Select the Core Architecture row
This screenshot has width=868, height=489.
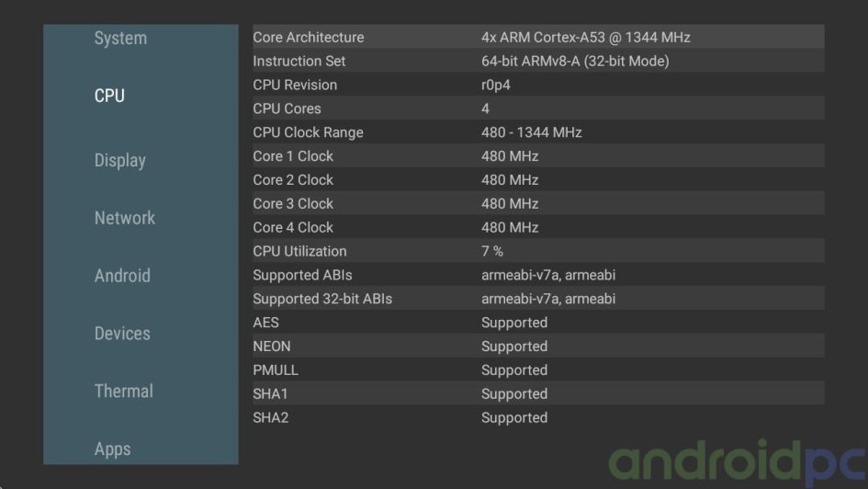[x=538, y=37]
